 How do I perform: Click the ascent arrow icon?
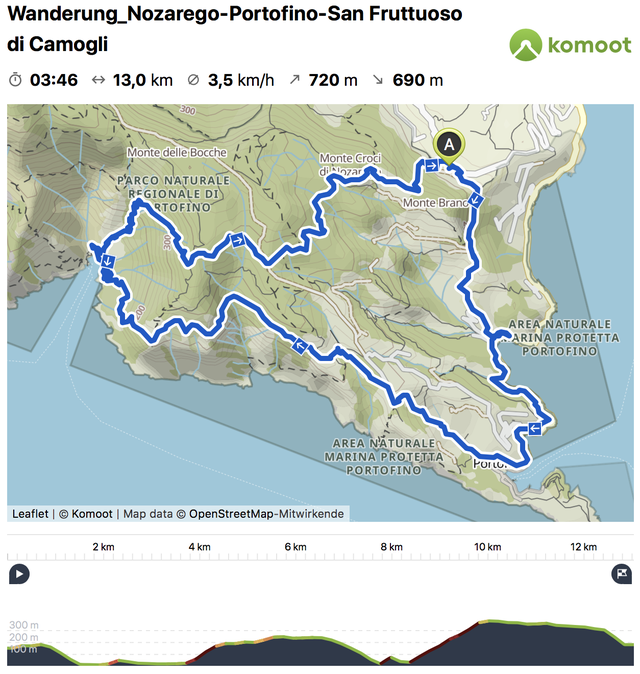point(294,80)
